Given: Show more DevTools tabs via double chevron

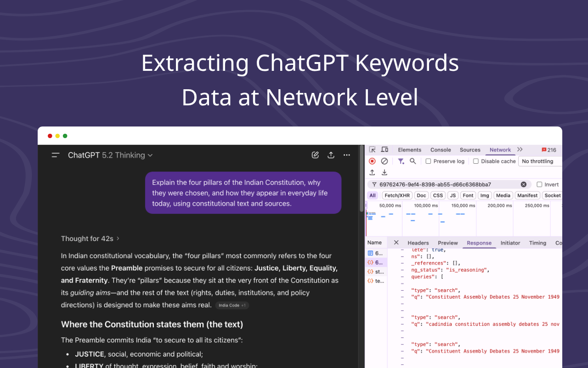Looking at the screenshot, I should click(x=520, y=149).
